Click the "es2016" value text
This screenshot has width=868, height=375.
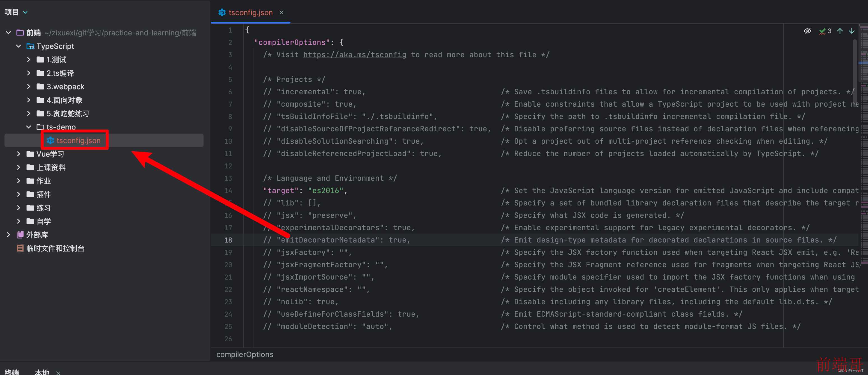(325, 191)
